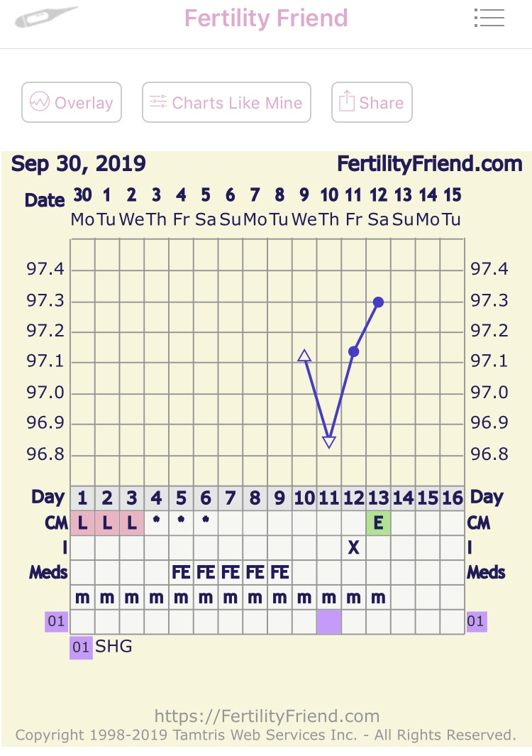The width and height of the screenshot is (532, 756).
Task: Click the 01 SHG legend label
Action: [101, 647]
